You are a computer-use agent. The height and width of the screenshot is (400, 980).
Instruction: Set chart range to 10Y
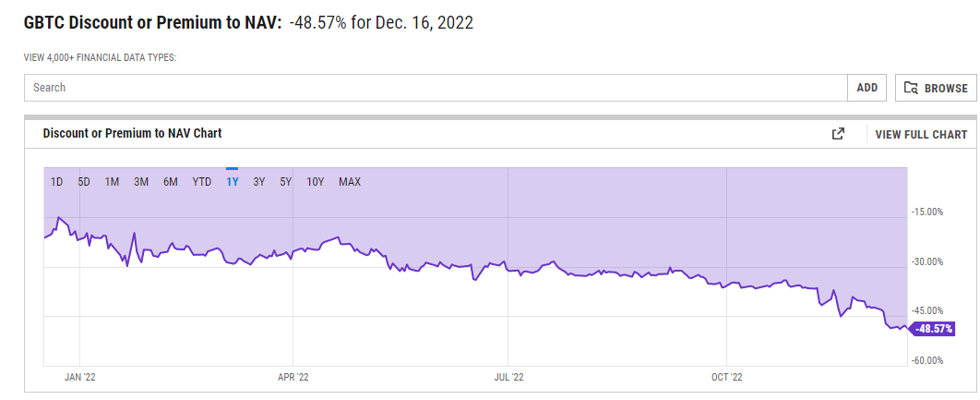pyautogui.click(x=316, y=182)
